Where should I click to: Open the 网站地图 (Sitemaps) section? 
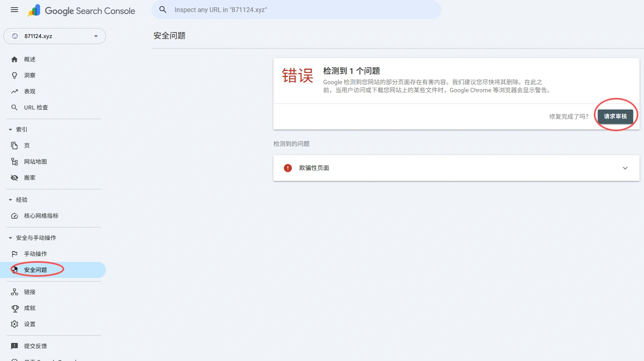tap(36, 161)
